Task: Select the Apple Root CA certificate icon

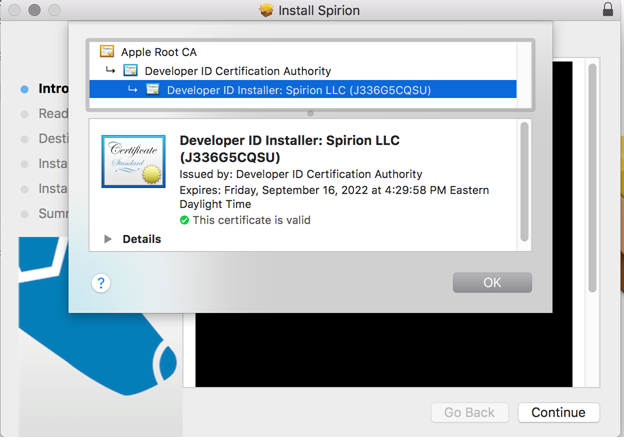Action: pos(107,51)
